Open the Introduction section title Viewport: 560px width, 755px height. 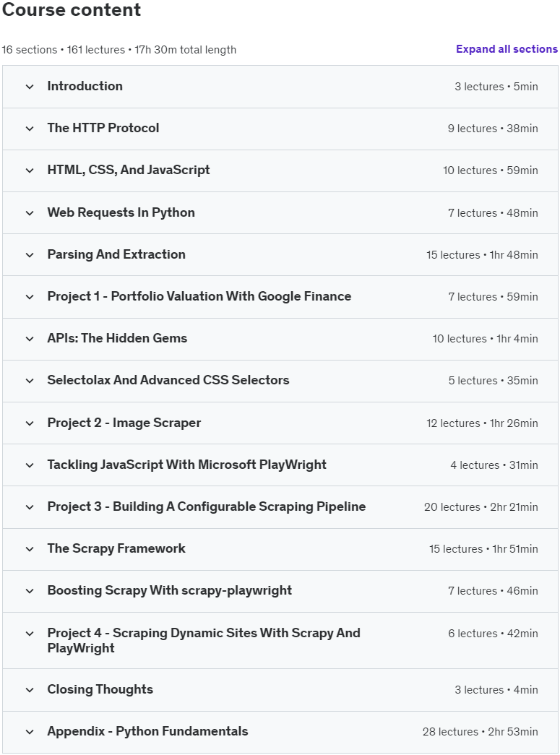85,86
